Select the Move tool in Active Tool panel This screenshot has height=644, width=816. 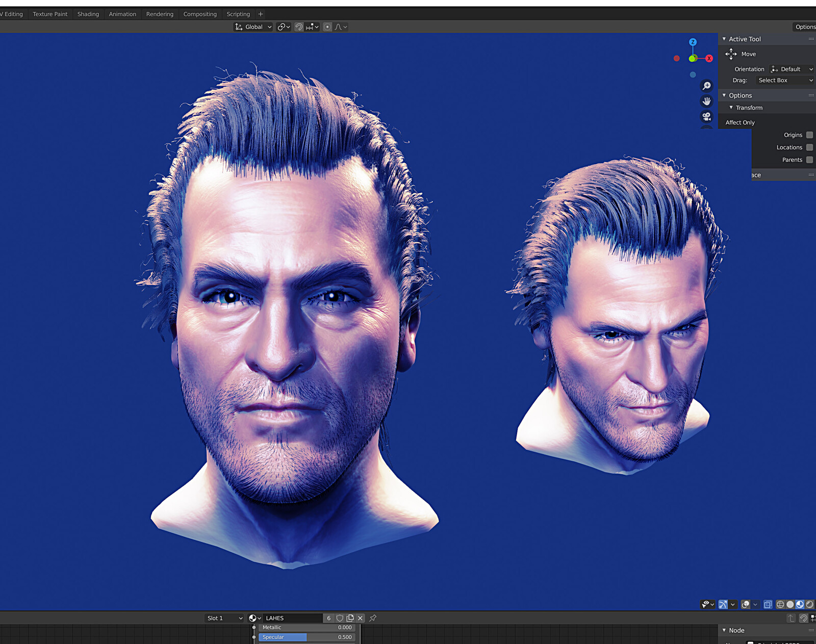click(x=748, y=54)
